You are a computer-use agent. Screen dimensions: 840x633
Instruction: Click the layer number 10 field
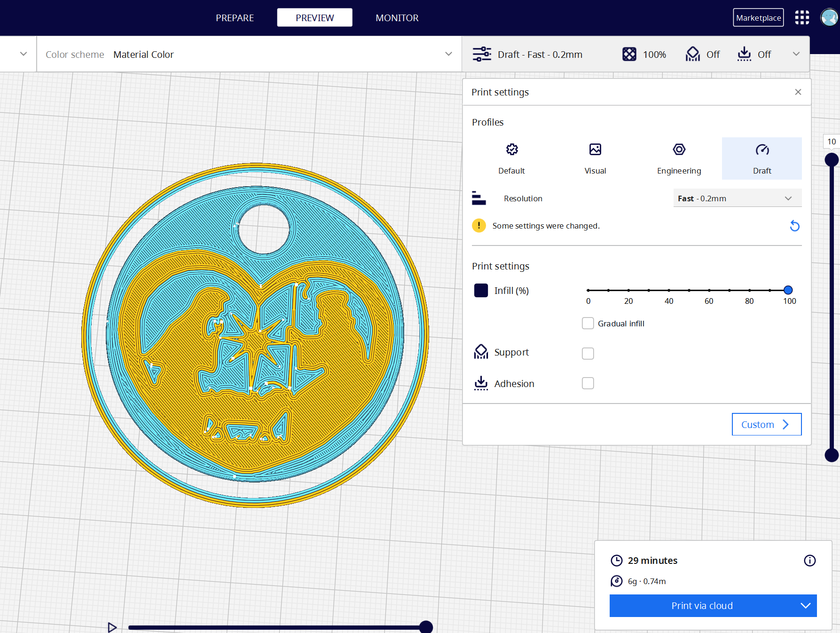(x=831, y=142)
